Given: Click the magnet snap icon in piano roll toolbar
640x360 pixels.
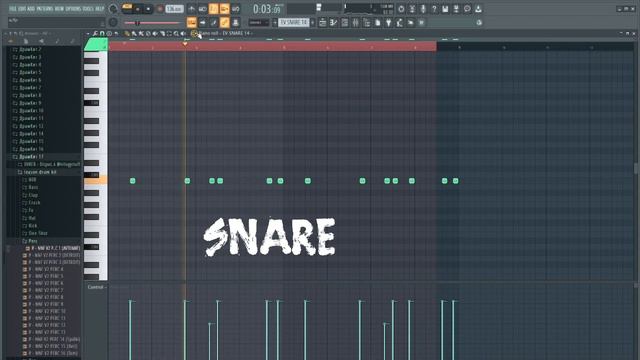Looking at the screenshot, I should pyautogui.click(x=102, y=33).
